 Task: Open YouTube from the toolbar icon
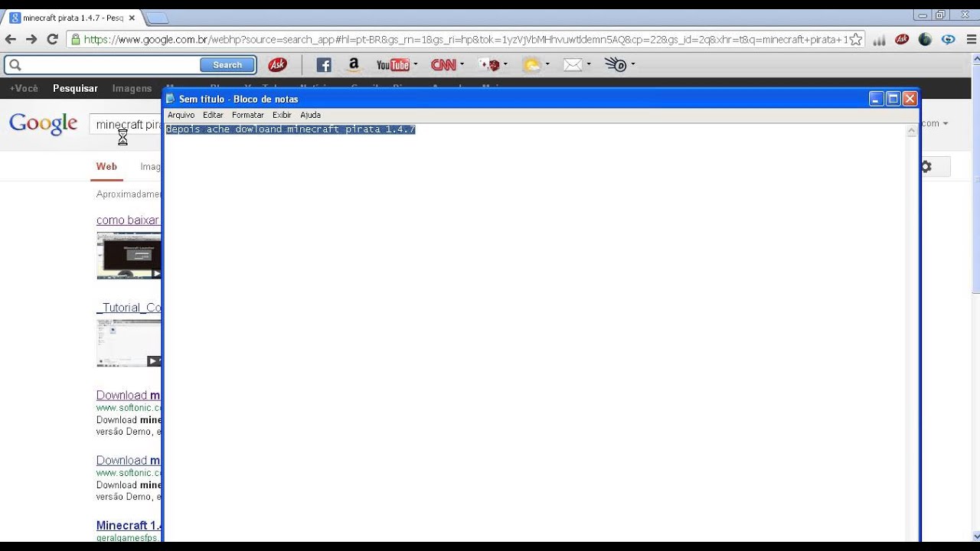point(393,65)
